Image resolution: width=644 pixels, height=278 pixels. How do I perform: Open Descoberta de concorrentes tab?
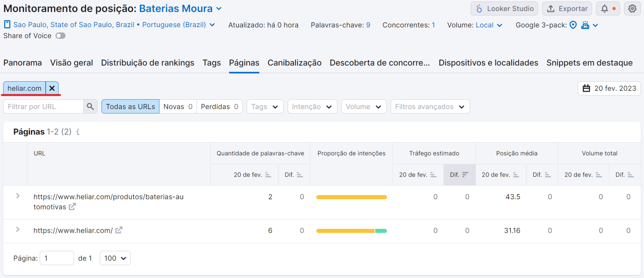point(380,63)
